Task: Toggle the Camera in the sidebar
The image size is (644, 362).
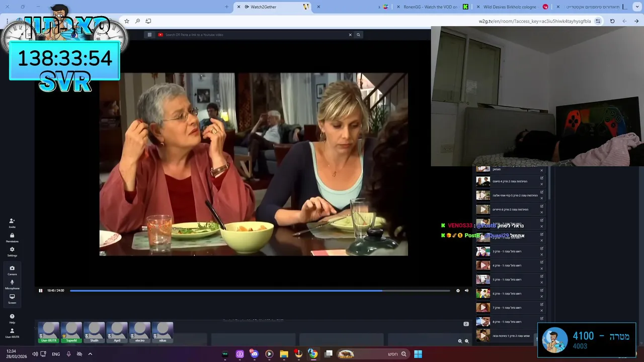Action: click(x=12, y=270)
